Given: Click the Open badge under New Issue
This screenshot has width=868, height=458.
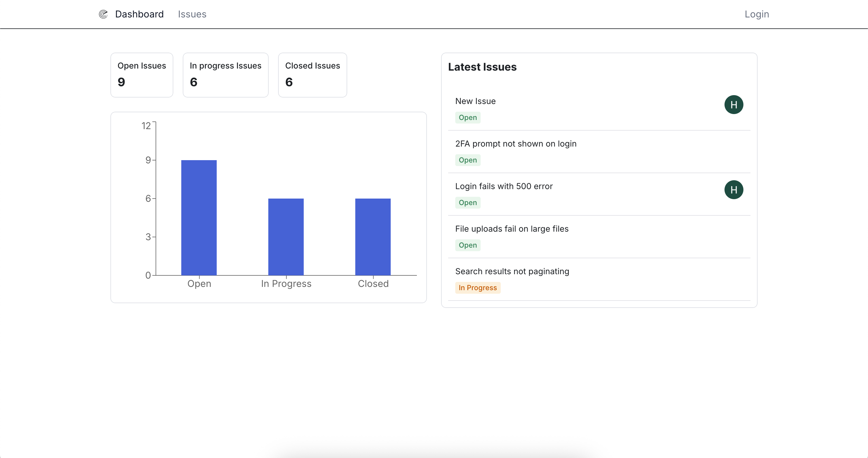Looking at the screenshot, I should pos(467,118).
